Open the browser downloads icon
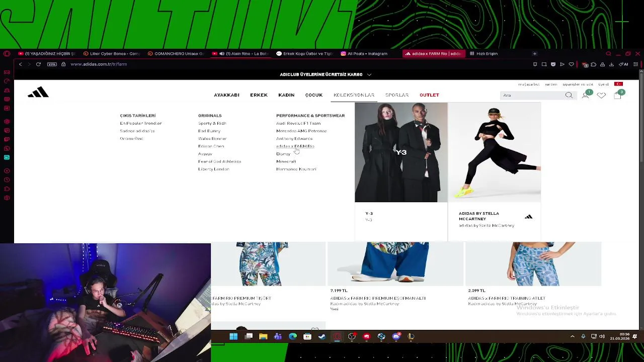This screenshot has width=644, height=362. [611, 64]
